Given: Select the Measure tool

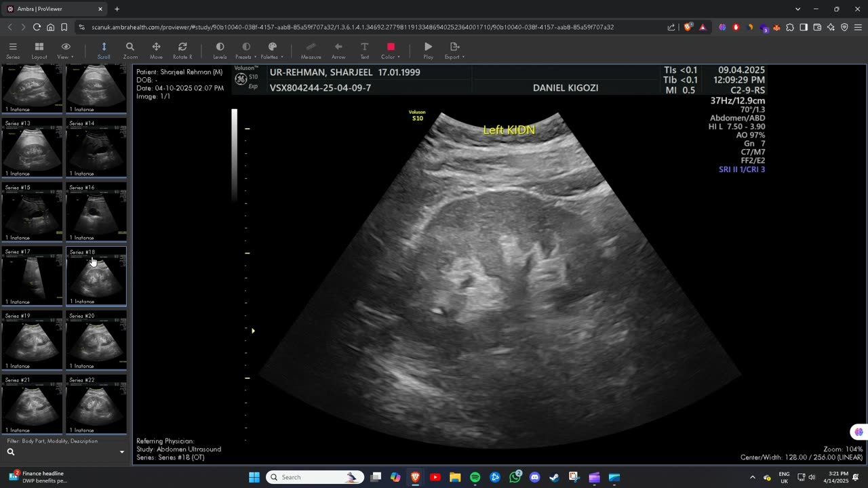Looking at the screenshot, I should [311, 50].
